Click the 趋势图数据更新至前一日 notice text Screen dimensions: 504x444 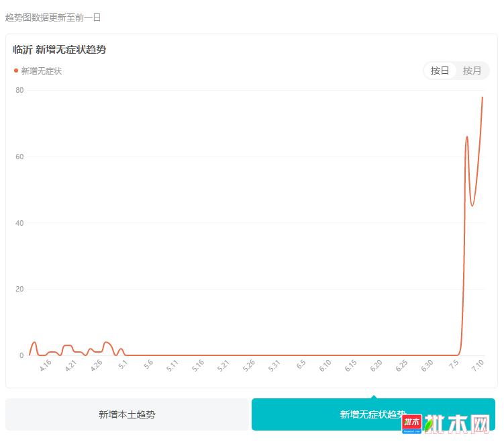(53, 17)
